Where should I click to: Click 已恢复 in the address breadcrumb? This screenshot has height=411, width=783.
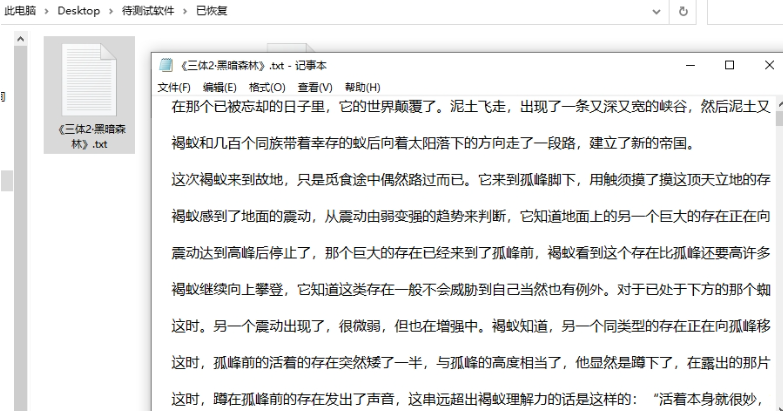tap(212, 10)
